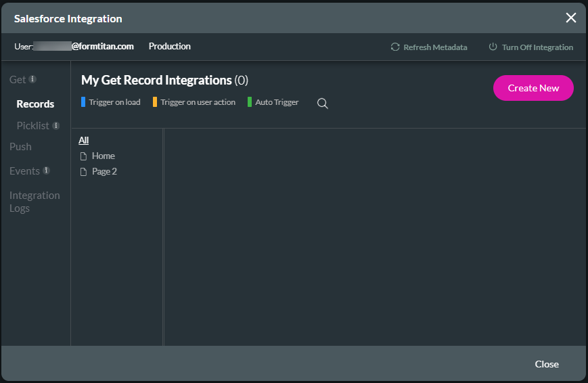Click Turn Off Integration text
The width and height of the screenshot is (588, 383).
pyautogui.click(x=537, y=47)
